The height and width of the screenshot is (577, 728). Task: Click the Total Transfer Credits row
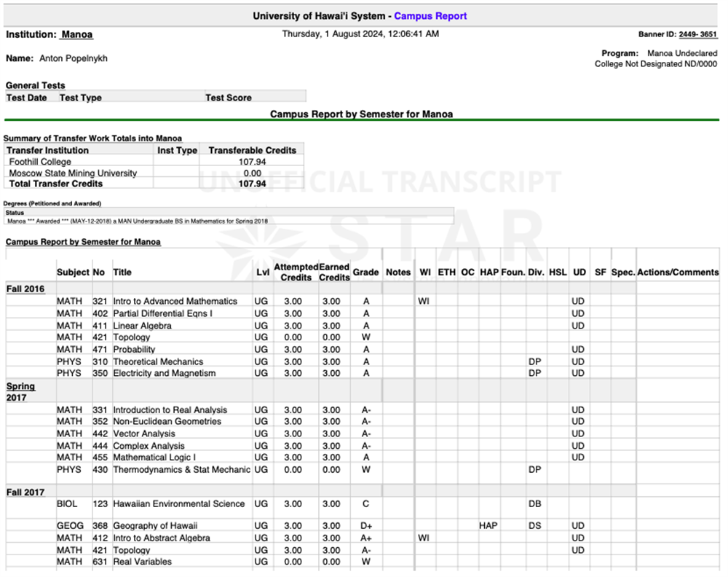[x=154, y=184]
